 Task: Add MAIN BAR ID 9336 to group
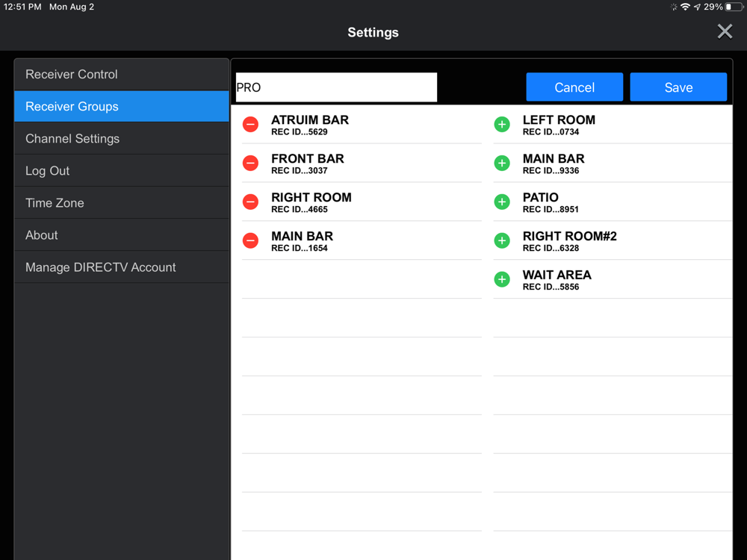tap(502, 164)
